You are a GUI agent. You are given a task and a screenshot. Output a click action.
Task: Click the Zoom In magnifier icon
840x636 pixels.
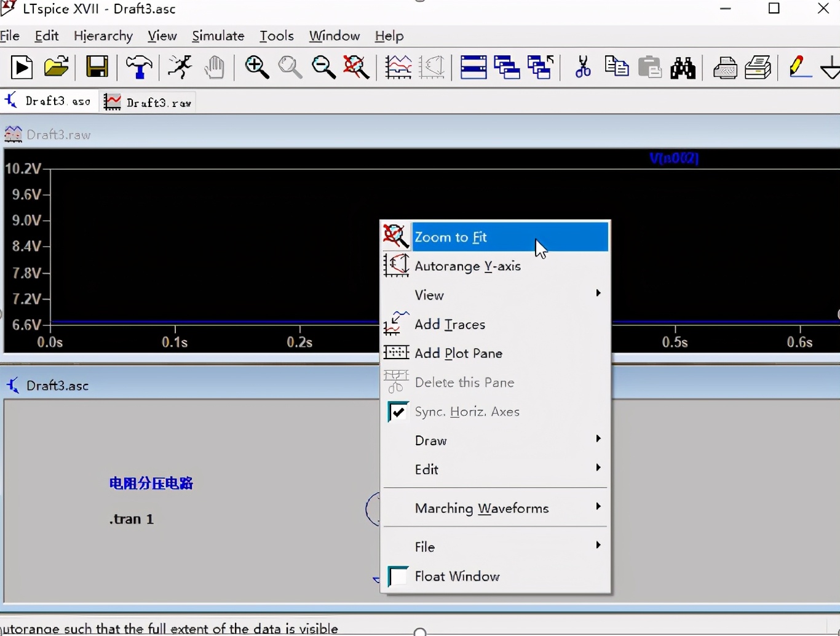click(257, 68)
